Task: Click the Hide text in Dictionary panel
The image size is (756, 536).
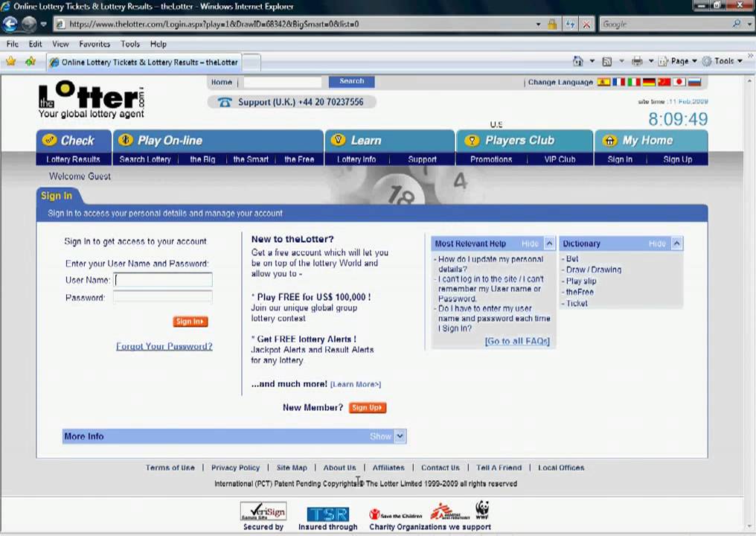Action: point(657,243)
